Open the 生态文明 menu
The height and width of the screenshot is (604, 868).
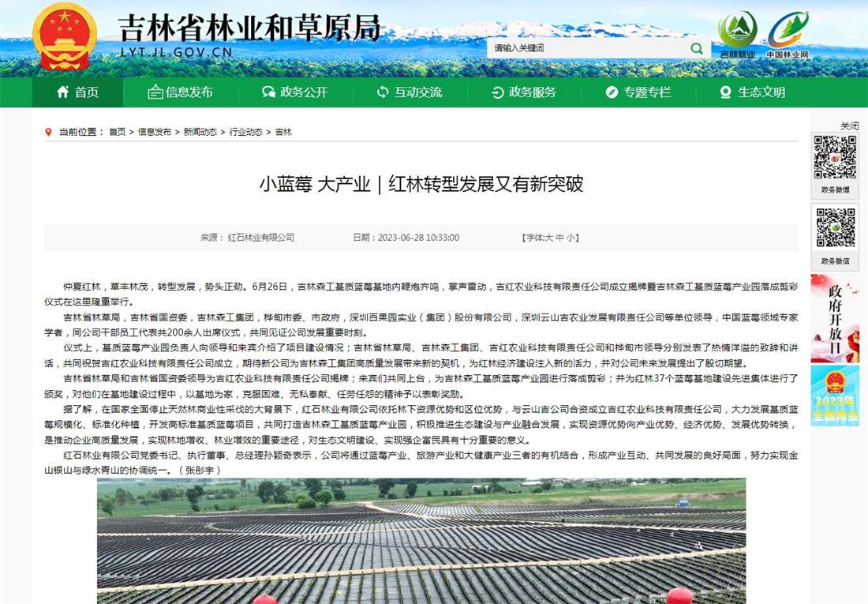pyautogui.click(x=752, y=92)
